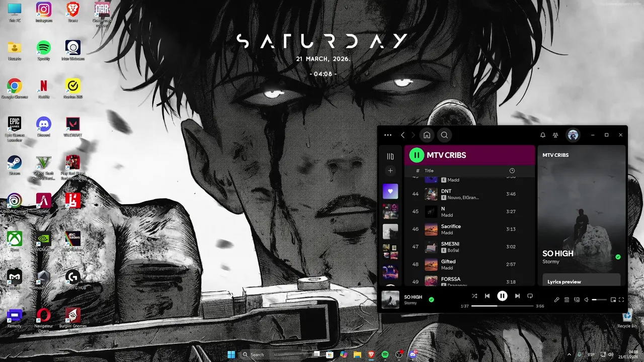Open Lyrics preview card
This screenshot has width=644, height=362.
click(581, 281)
